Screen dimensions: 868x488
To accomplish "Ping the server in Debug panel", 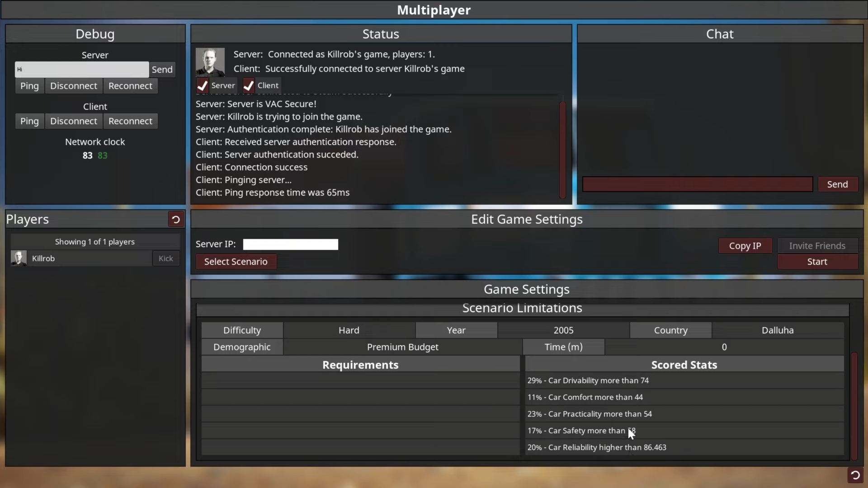I will click(29, 86).
